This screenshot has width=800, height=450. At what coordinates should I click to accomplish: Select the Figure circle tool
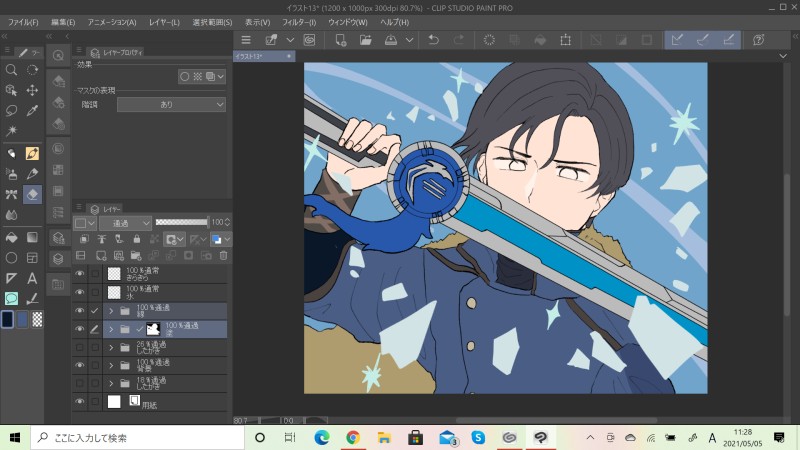click(11, 258)
